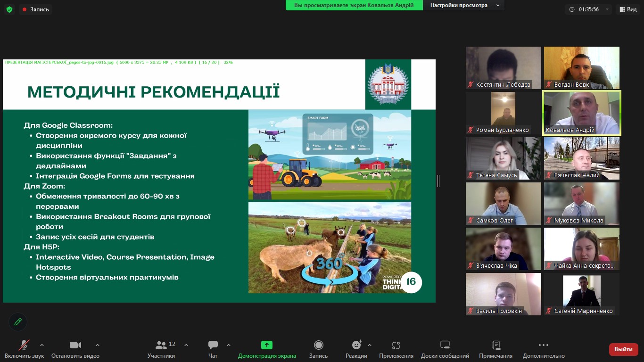Click the red Выйти button
644x362 pixels.
623,349
